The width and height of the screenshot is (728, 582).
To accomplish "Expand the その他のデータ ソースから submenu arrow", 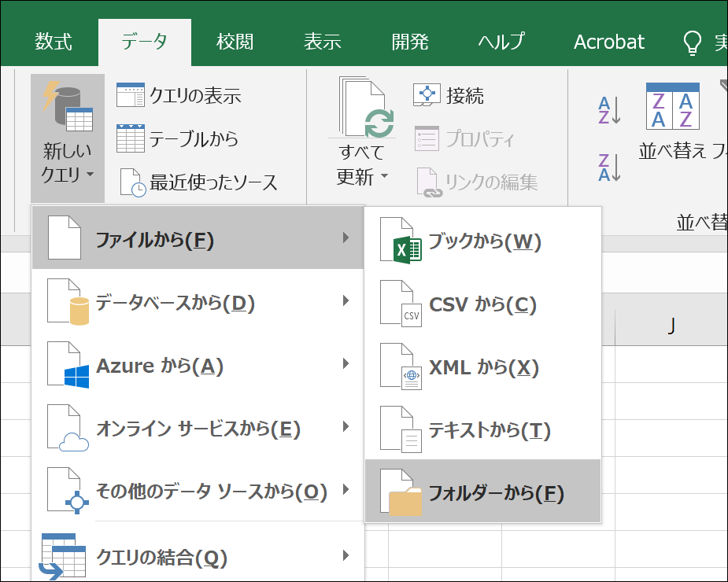I will click(346, 490).
